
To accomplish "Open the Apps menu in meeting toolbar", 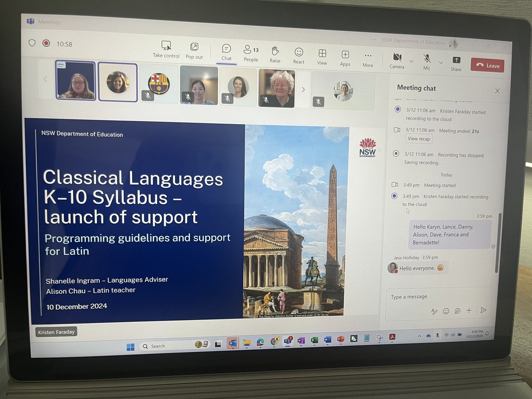I will [345, 58].
